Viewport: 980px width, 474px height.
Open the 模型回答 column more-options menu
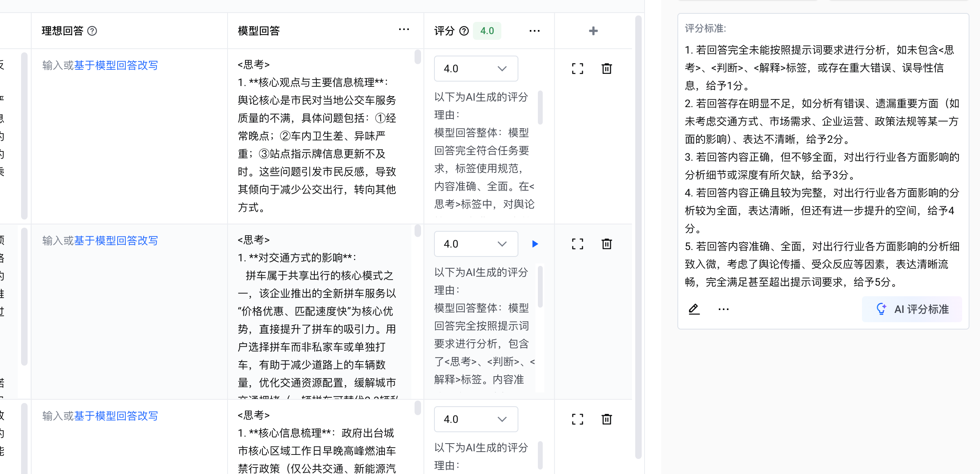coord(404,30)
